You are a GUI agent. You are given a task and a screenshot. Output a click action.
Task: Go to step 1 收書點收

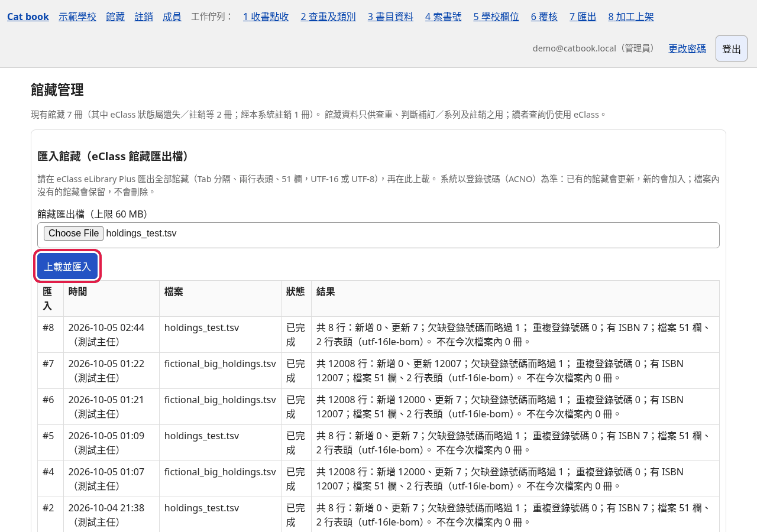[266, 17]
